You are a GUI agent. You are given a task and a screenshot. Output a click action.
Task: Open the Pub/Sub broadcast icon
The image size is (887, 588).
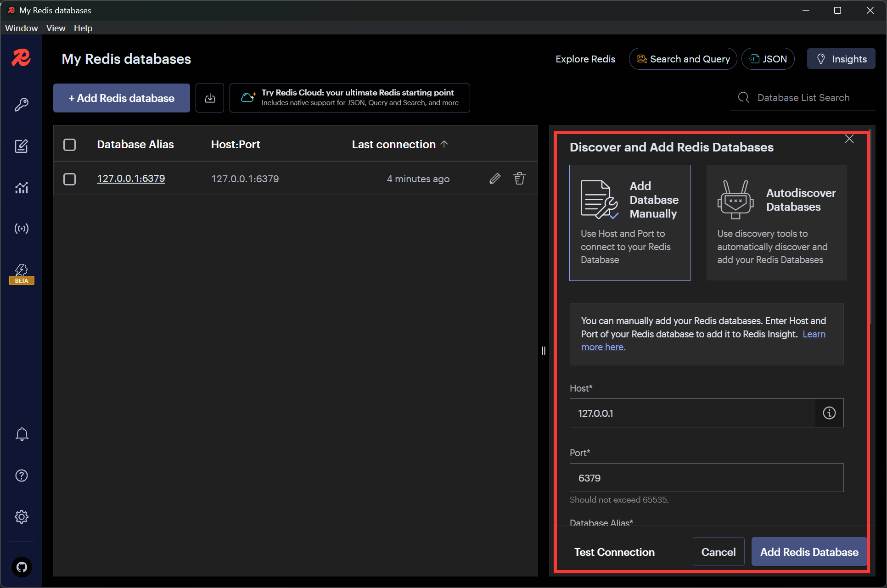click(x=22, y=228)
